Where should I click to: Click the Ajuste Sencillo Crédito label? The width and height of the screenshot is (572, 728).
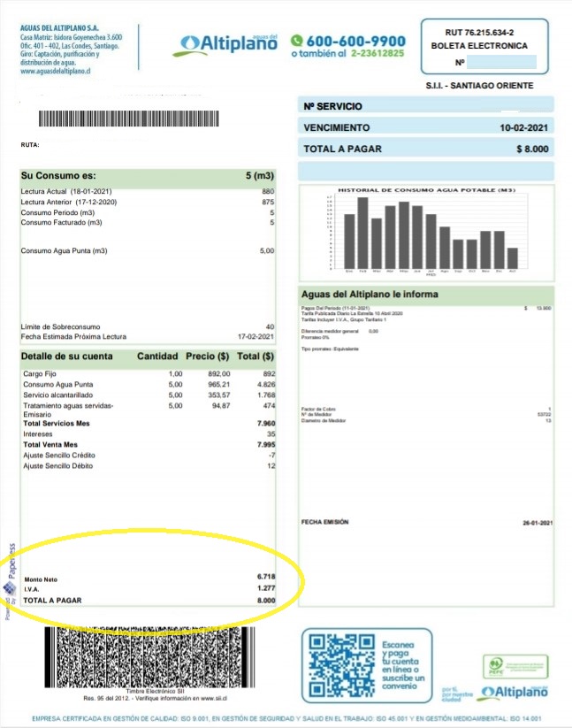point(59,456)
